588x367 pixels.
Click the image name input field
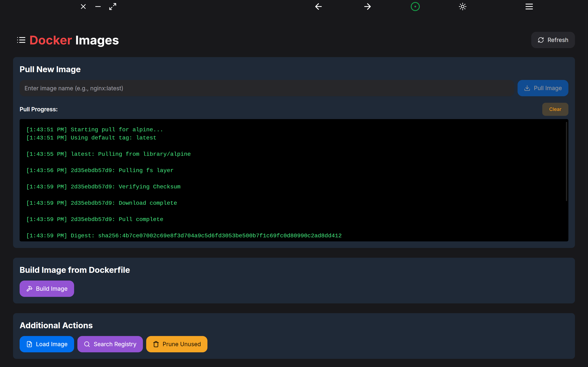(267, 88)
